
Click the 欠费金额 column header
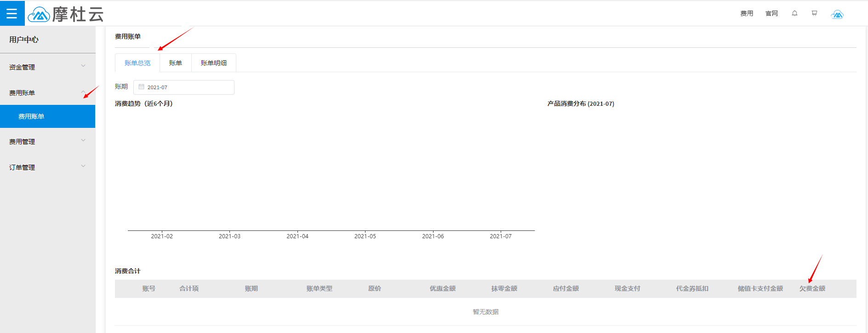click(x=812, y=288)
